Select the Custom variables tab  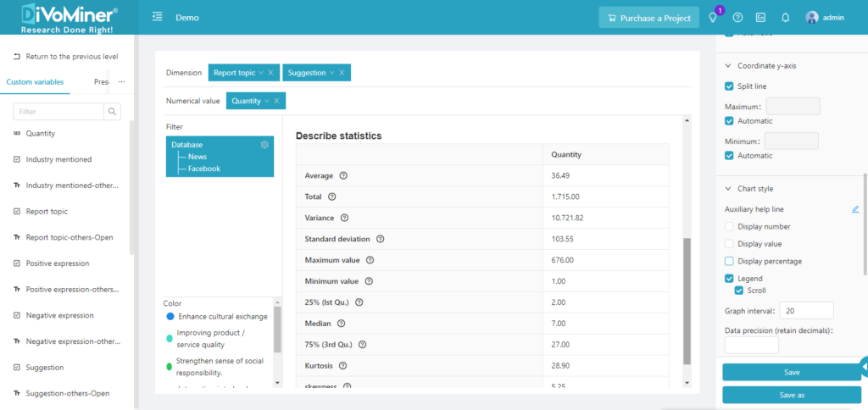coord(35,82)
